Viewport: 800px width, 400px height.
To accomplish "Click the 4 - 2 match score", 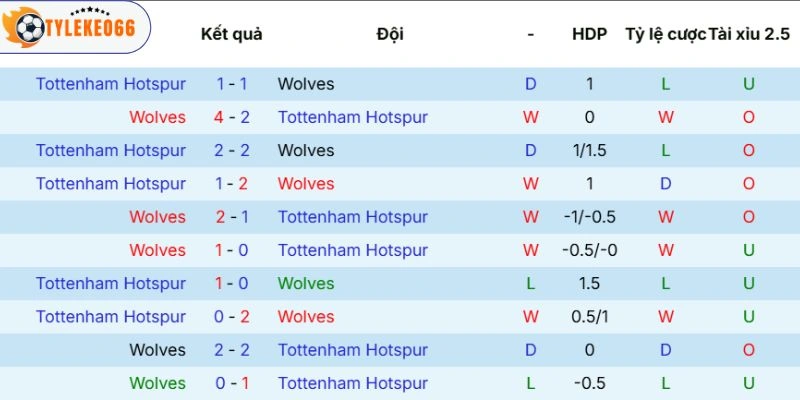I will pyautogui.click(x=232, y=117).
